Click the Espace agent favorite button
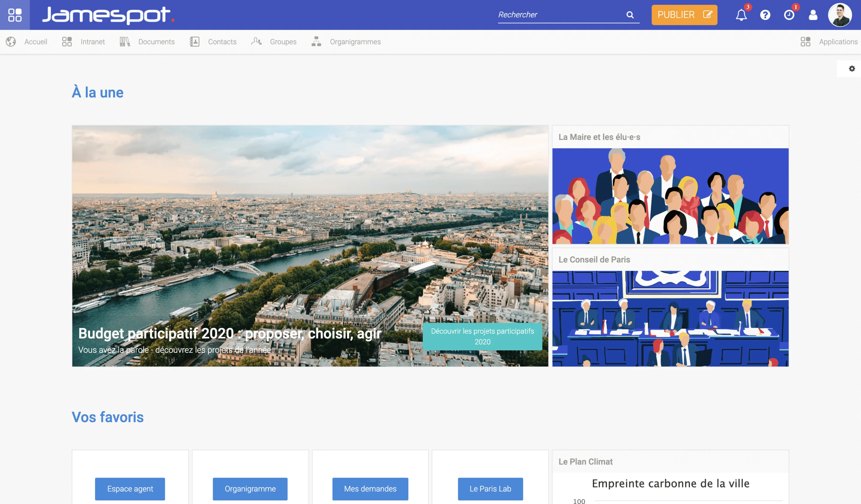Image resolution: width=861 pixels, height=504 pixels. coord(130,489)
